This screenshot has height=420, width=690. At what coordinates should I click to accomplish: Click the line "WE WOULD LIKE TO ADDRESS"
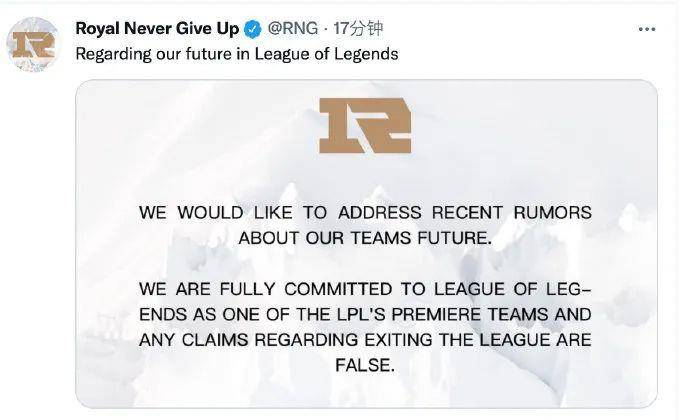[x=280, y=213]
